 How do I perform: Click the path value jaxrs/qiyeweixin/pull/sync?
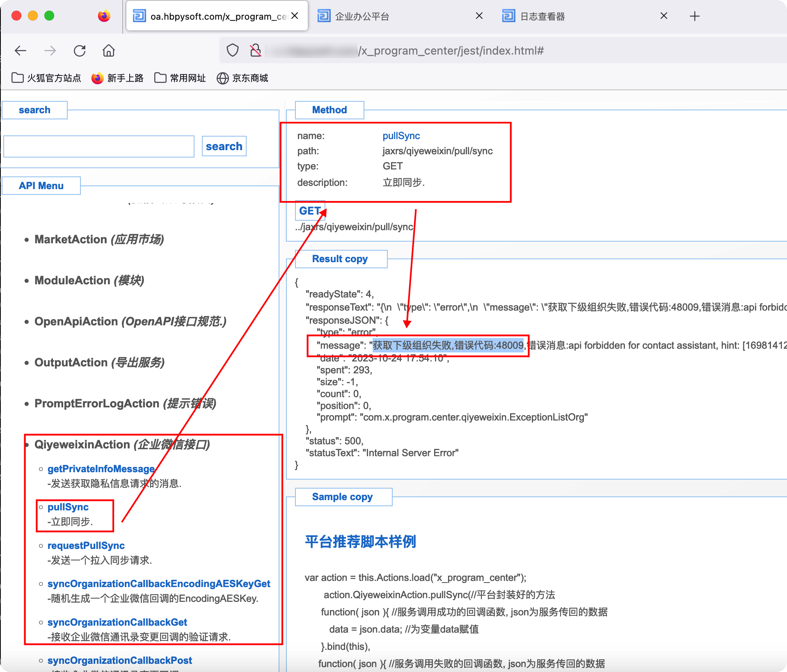coord(438,151)
